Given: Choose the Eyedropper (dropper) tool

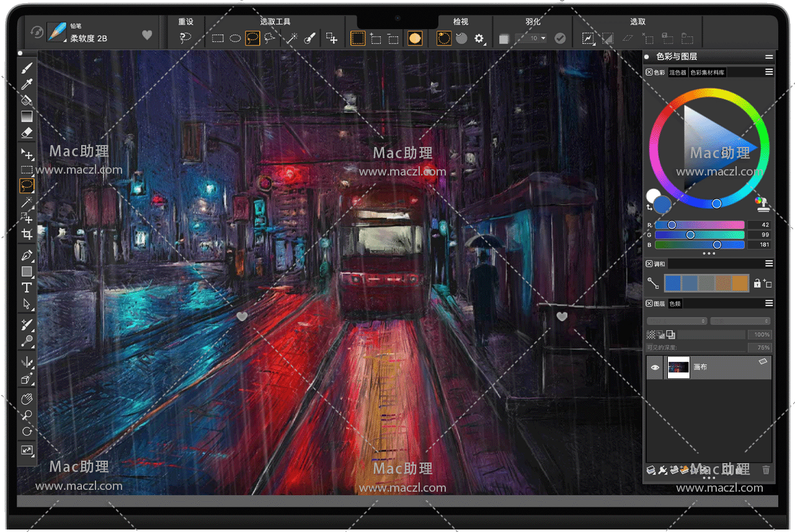Looking at the screenshot, I should tap(27, 84).
